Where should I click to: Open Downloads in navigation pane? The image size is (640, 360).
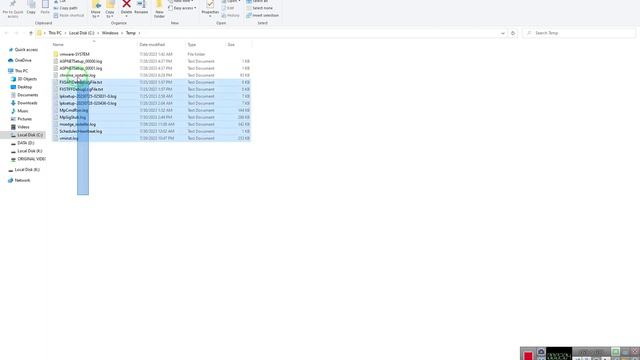(24, 103)
